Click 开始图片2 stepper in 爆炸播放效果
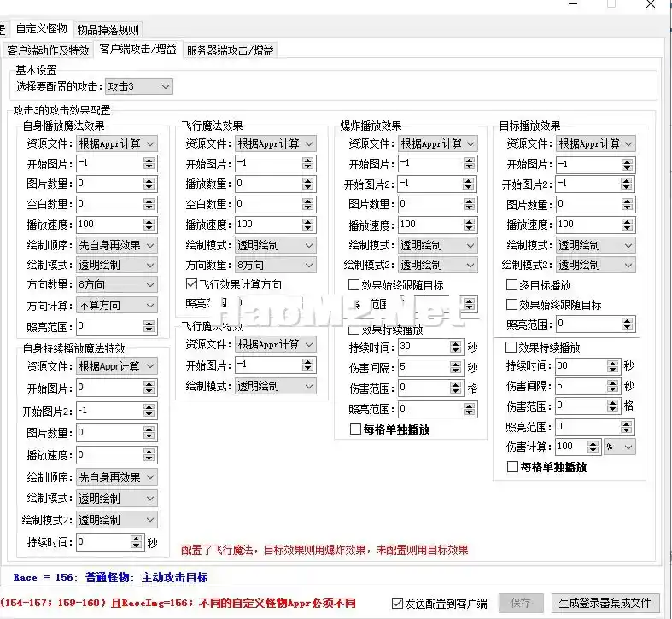 (469, 184)
